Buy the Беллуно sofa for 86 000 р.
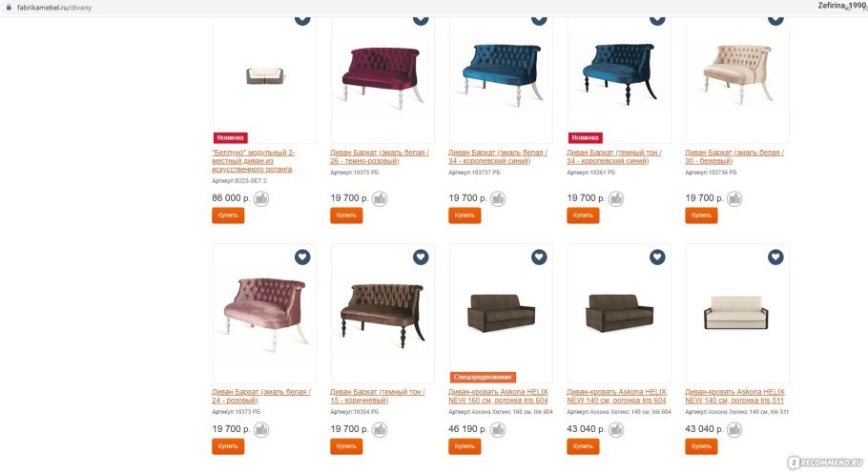This screenshot has height=474, width=868. [x=228, y=216]
